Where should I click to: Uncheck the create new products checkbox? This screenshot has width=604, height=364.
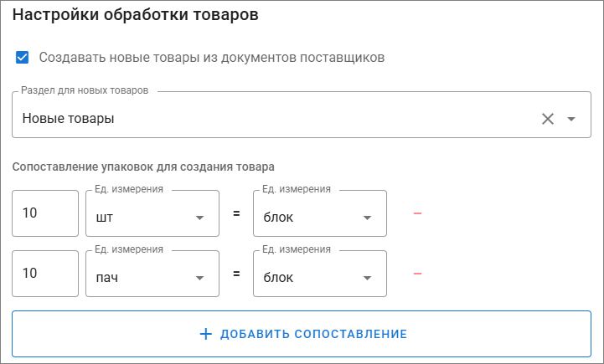(23, 58)
